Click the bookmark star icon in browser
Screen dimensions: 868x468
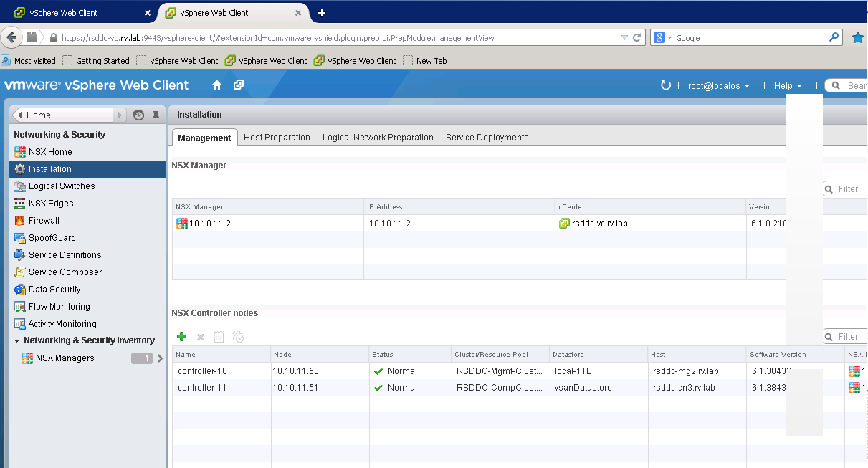tap(857, 38)
